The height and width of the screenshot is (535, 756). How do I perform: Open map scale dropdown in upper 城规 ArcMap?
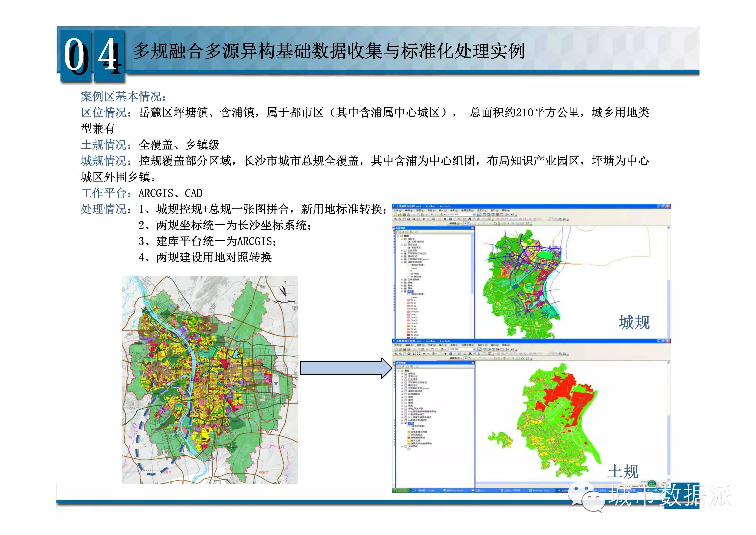pos(474,215)
